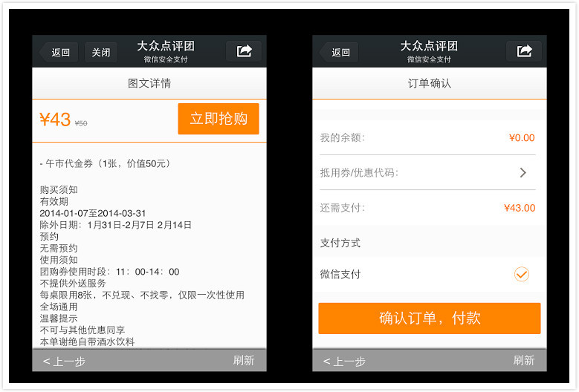579x392 pixels.
Task: Tap the ¥43.00 amount due
Action: coord(520,208)
